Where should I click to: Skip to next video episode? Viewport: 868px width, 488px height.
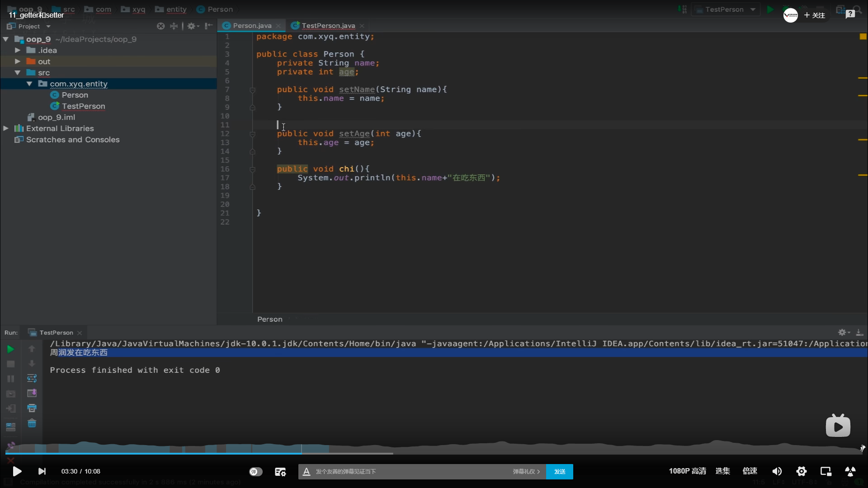tap(42, 471)
